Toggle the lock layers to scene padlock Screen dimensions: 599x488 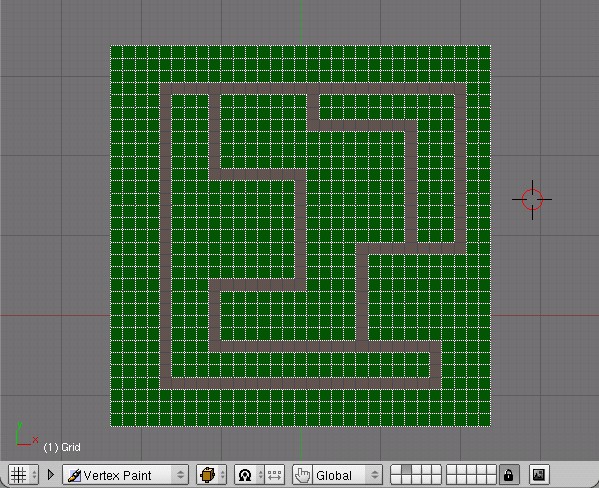click(x=509, y=475)
